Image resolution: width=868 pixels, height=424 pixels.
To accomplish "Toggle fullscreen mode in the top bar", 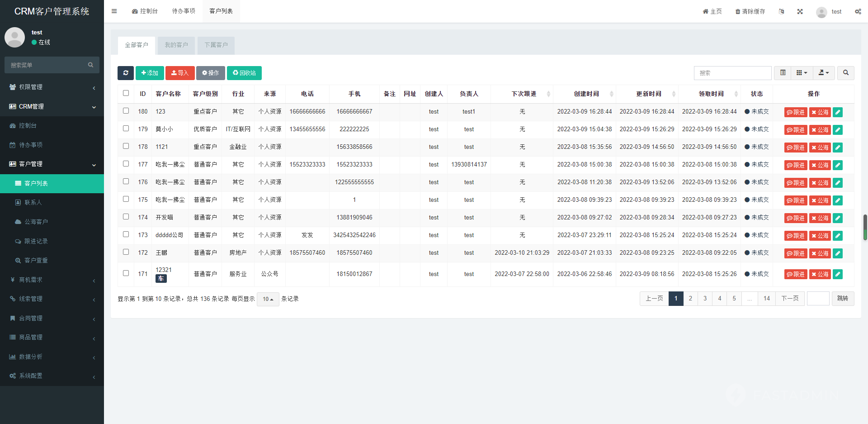I will point(800,11).
